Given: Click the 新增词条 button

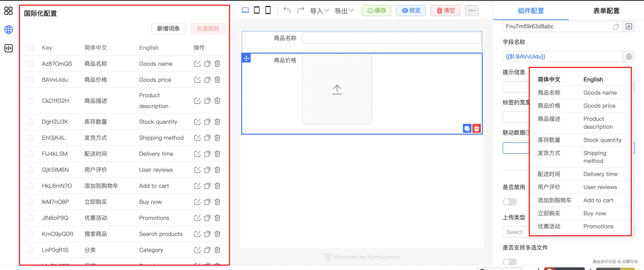Looking at the screenshot, I should click(x=168, y=29).
